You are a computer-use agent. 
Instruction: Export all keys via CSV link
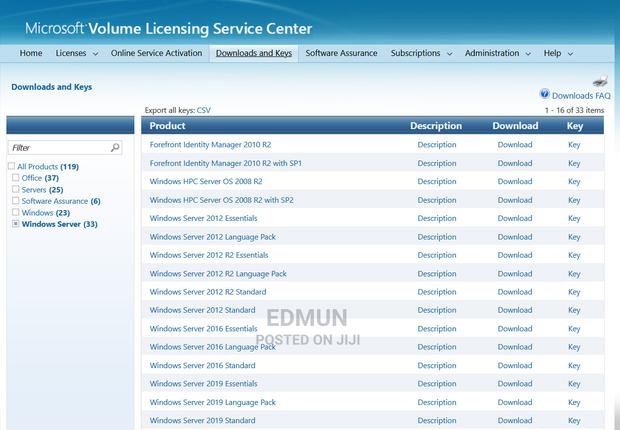coord(204,110)
